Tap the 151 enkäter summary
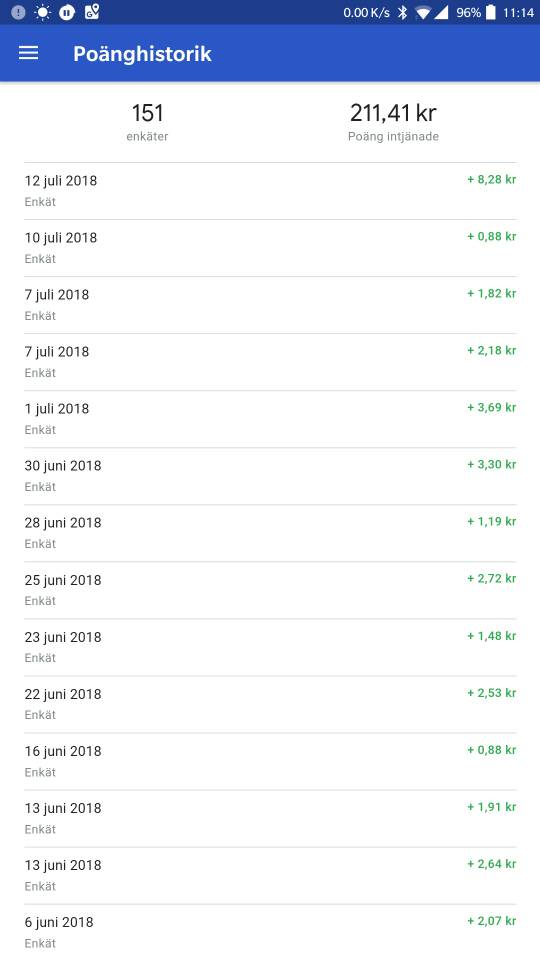 148,122
